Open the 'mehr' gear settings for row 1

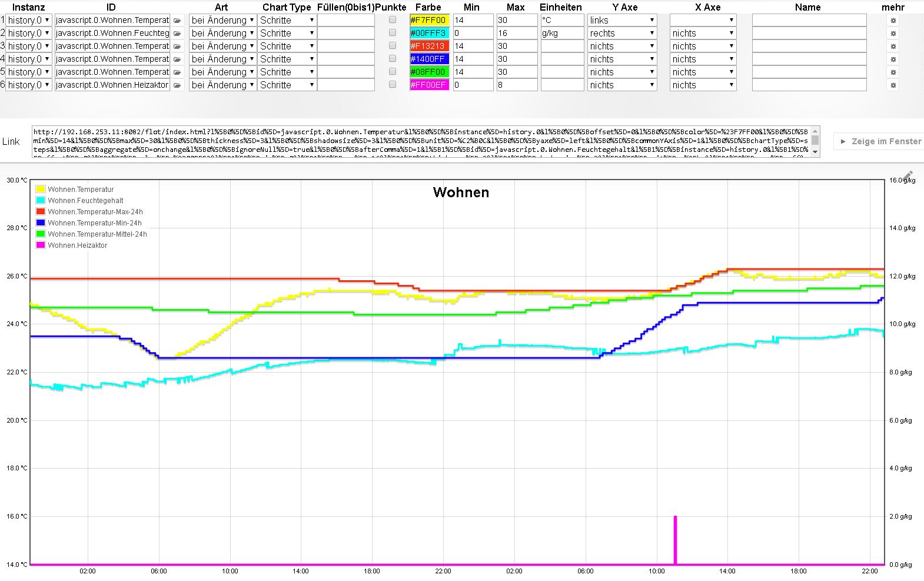tap(893, 21)
